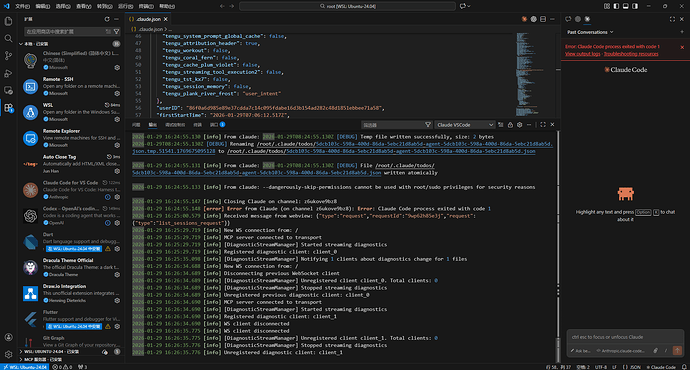Open output panel gear settings

tap(520, 125)
